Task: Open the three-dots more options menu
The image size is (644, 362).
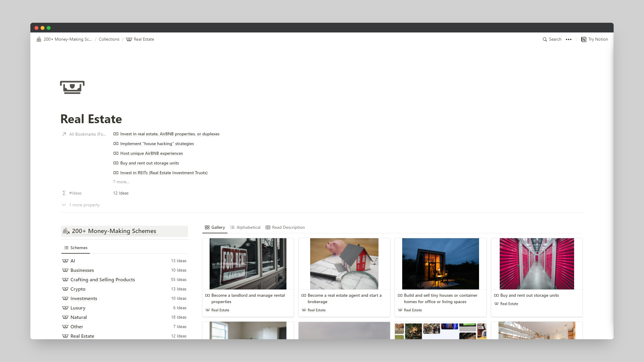Action: pos(569,39)
